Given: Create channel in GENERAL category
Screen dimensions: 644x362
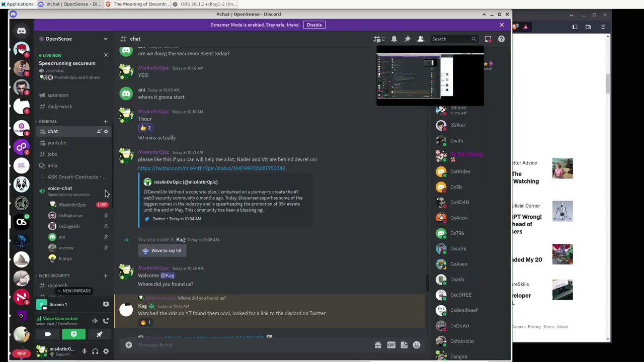Looking at the screenshot, I should tap(106, 122).
